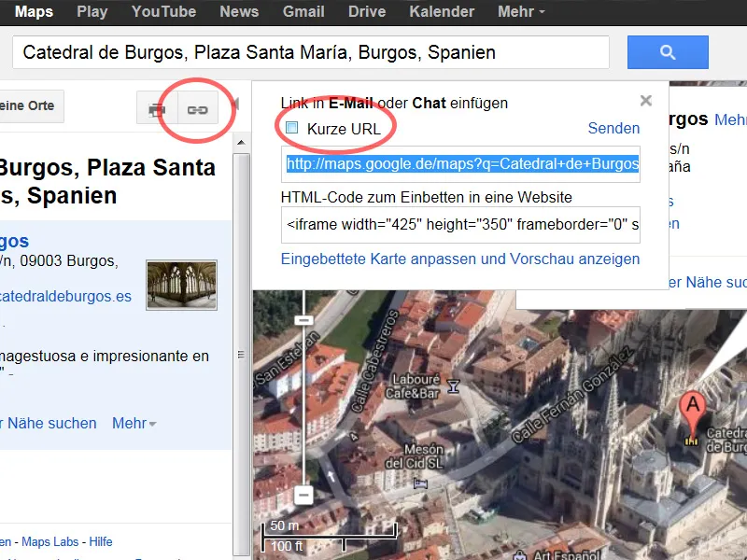Screen dimensions: 747x560
Task: Click the Maps Labs link
Action: click(x=50, y=542)
